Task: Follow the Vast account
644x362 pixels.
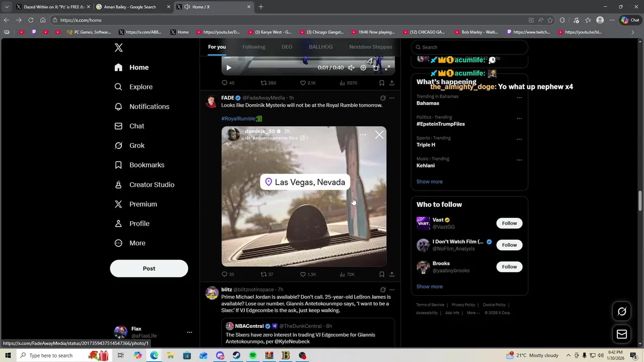Action: (x=509, y=223)
